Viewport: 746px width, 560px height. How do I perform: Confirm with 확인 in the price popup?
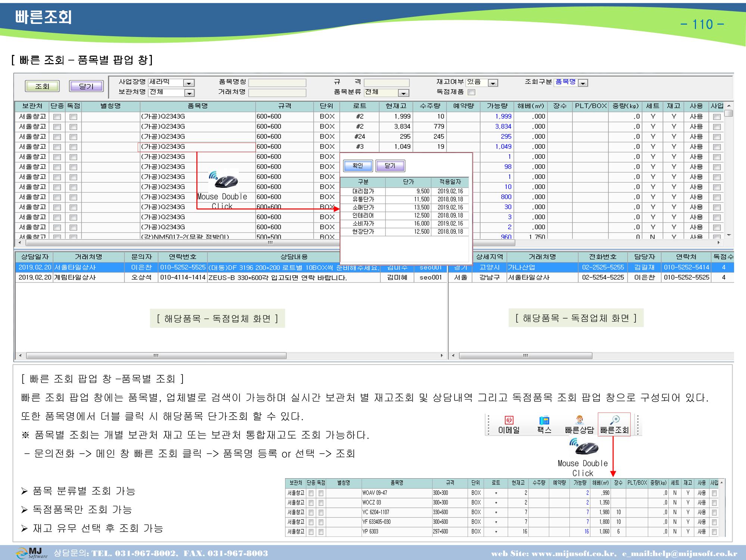click(x=358, y=166)
